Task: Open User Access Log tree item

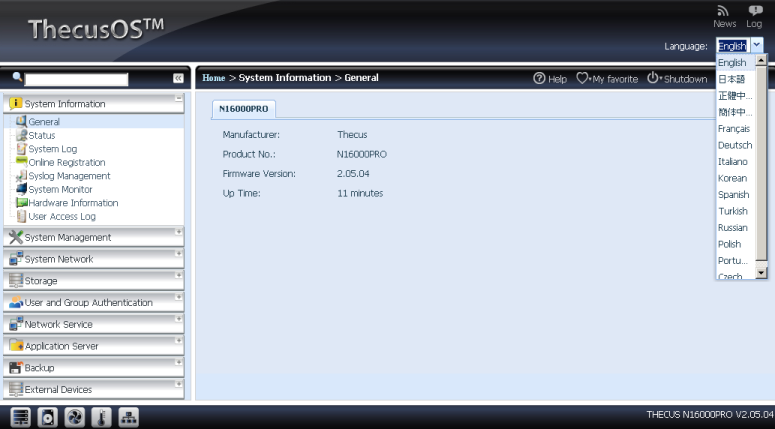Action: [x=62, y=216]
